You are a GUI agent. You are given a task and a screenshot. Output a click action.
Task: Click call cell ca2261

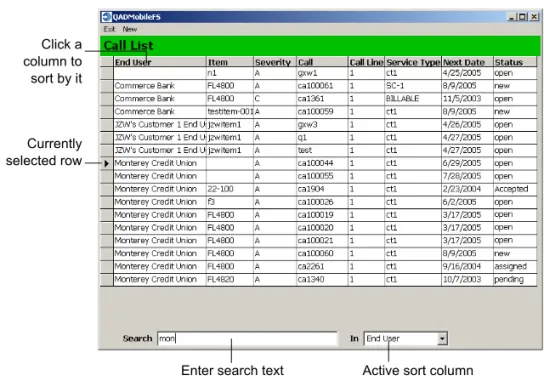pos(322,266)
